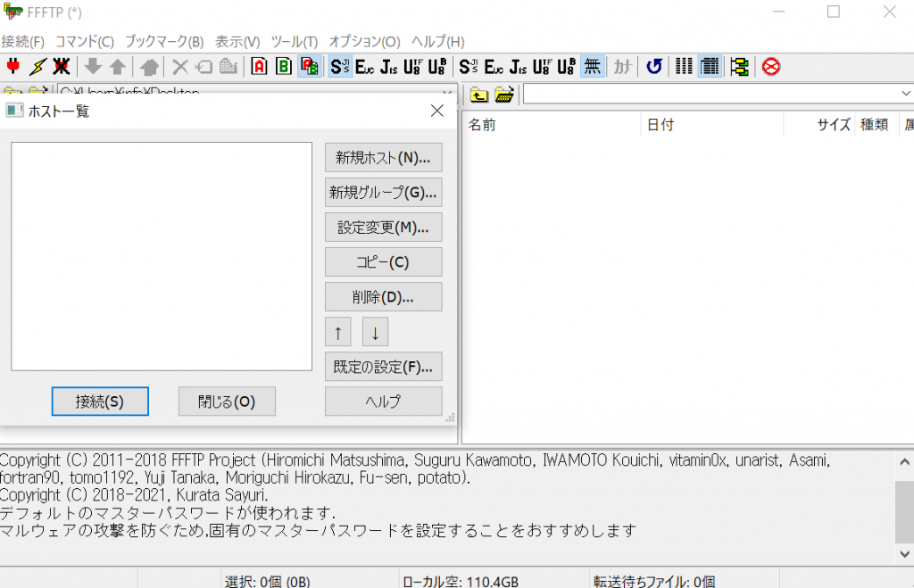914x588 pixels.
Task: Open Quick Connect with the lightning icon
Action: click(37, 66)
